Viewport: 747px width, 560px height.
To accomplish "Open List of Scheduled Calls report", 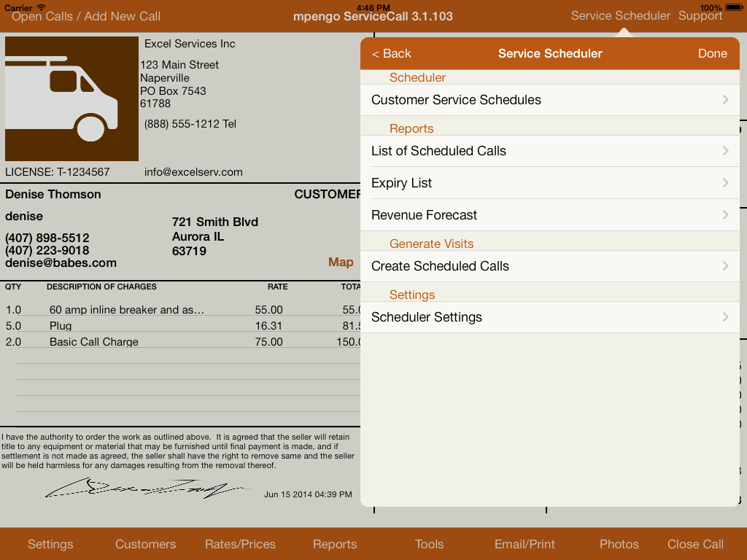I will 438,151.
